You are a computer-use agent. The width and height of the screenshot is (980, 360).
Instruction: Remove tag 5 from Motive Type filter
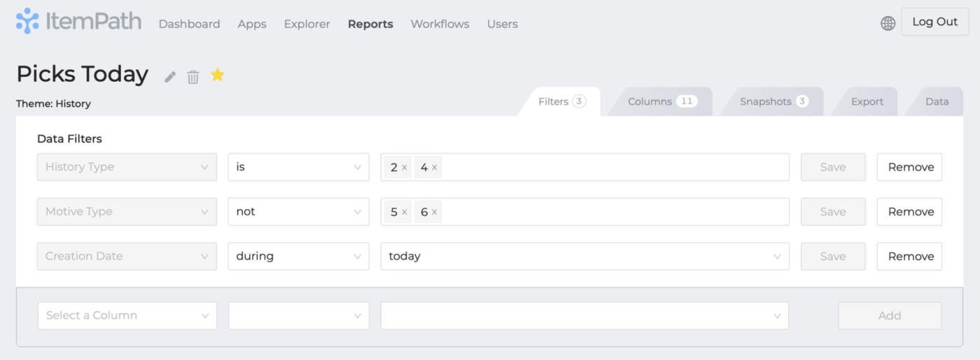click(405, 213)
